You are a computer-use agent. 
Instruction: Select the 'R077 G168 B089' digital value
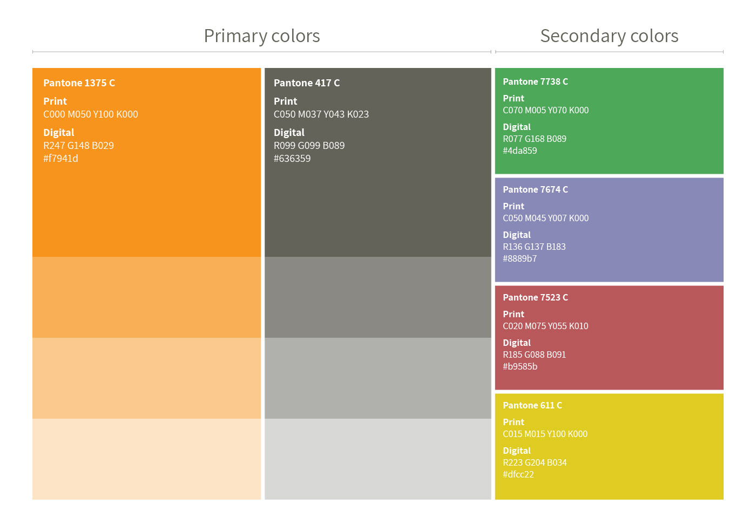point(535,139)
